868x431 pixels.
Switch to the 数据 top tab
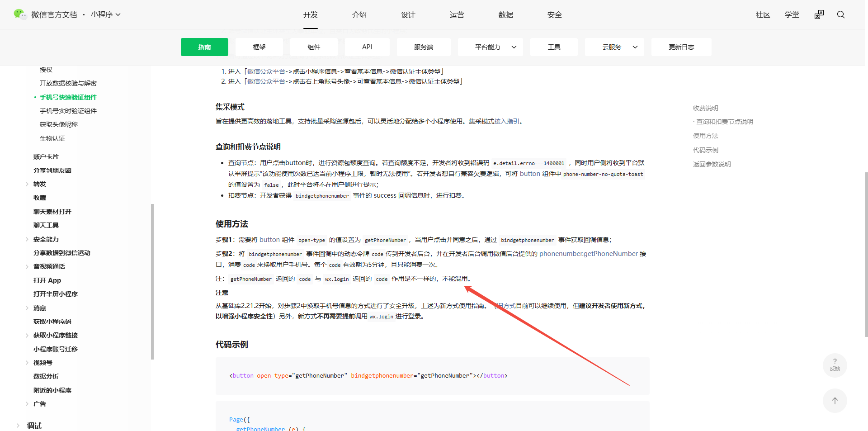pyautogui.click(x=506, y=15)
